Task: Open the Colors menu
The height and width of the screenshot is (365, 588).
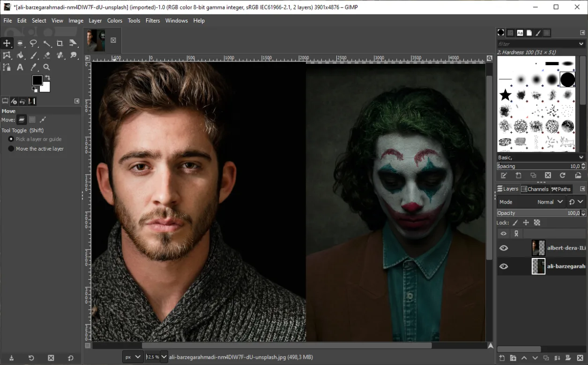Action: [115, 21]
